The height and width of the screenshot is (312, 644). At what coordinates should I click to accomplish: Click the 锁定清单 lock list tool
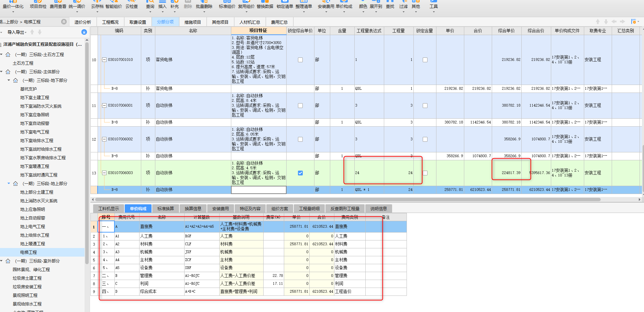(x=285, y=5)
